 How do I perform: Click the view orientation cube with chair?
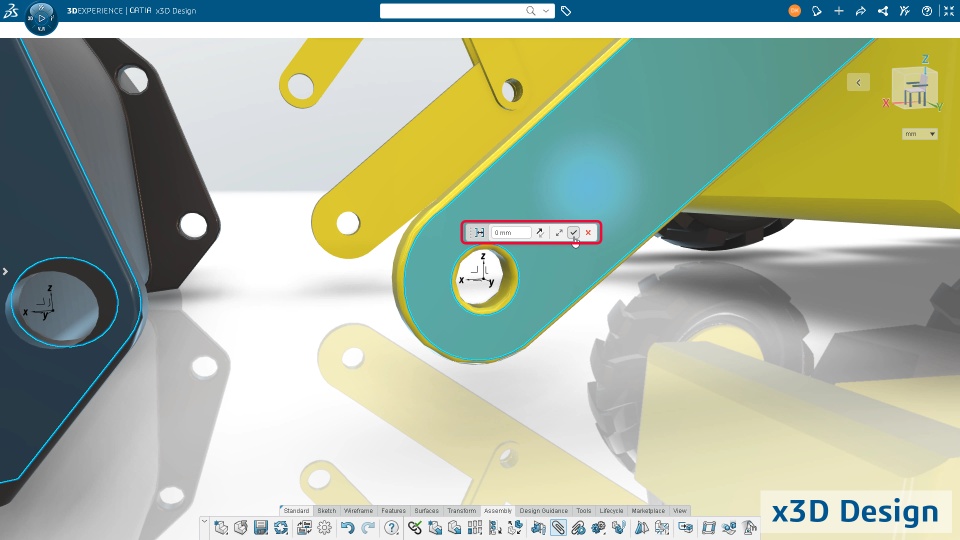(915, 89)
